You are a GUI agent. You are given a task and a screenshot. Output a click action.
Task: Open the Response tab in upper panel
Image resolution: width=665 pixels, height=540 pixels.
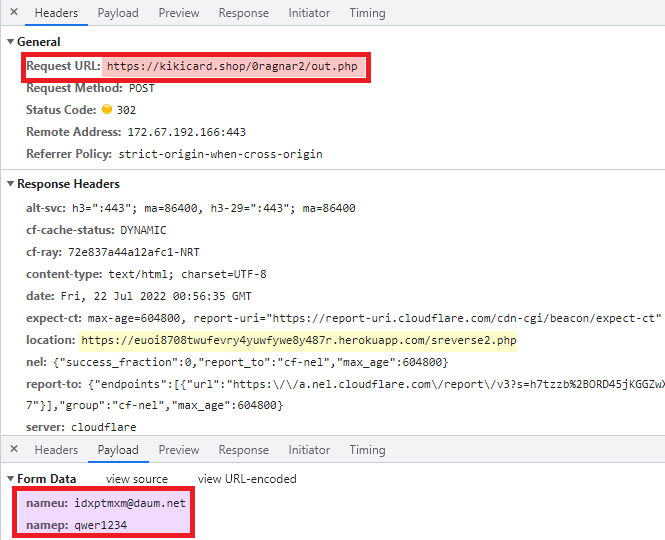244,13
